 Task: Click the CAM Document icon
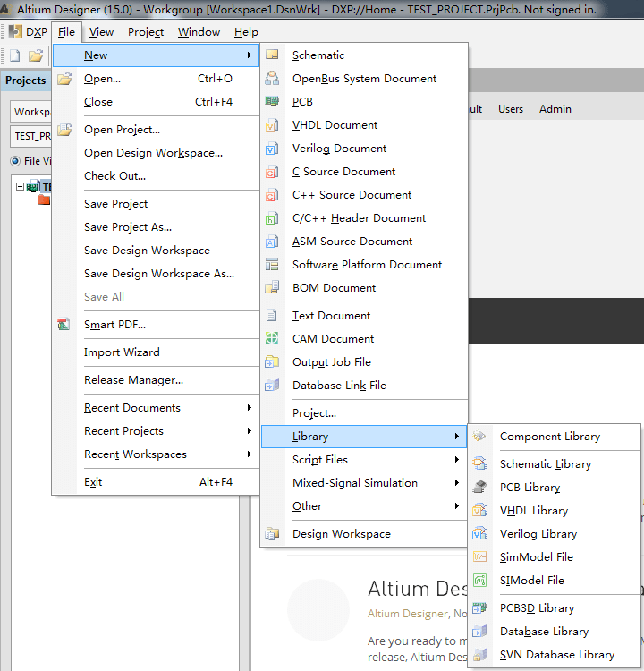coord(273,339)
